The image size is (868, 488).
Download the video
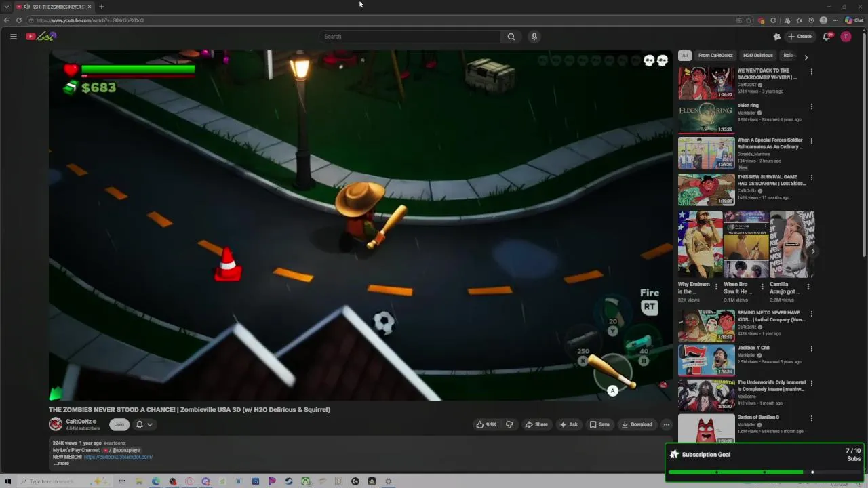637,424
